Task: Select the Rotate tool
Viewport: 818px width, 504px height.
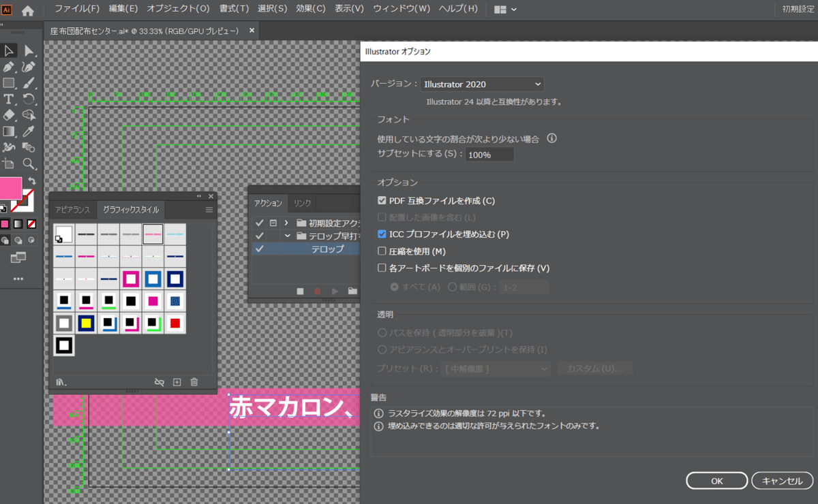Action: (29, 99)
